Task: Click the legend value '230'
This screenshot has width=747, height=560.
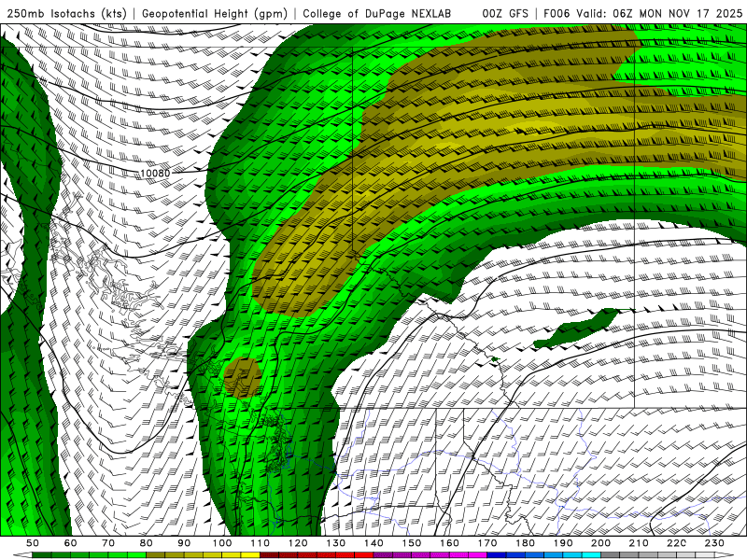Action: 714,543
